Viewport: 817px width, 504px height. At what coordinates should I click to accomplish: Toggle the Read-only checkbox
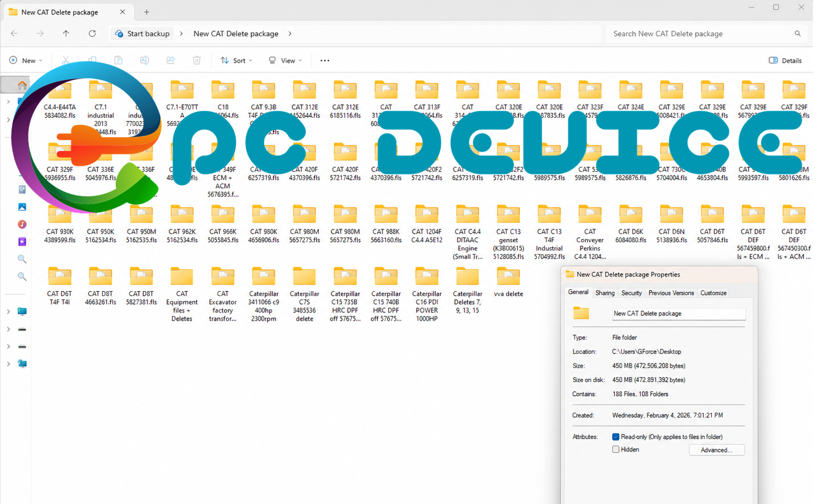[616, 437]
